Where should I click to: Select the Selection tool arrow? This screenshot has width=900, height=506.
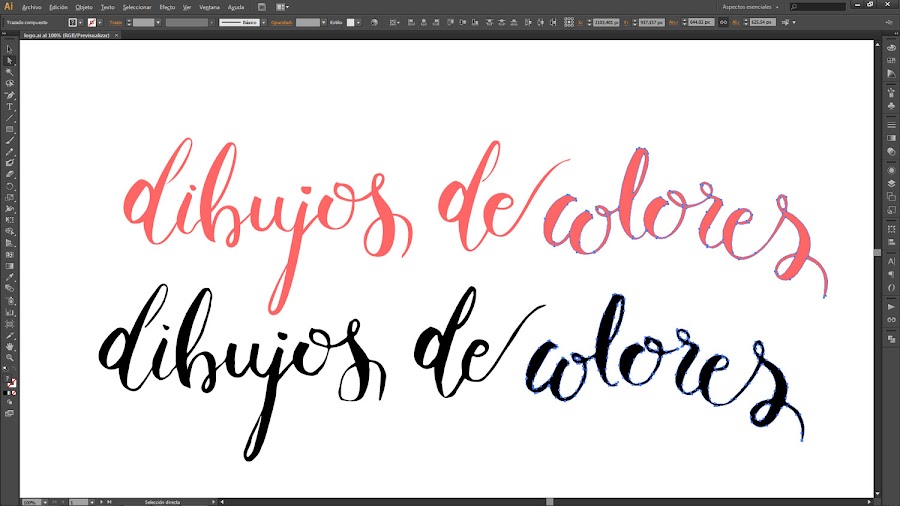9,49
